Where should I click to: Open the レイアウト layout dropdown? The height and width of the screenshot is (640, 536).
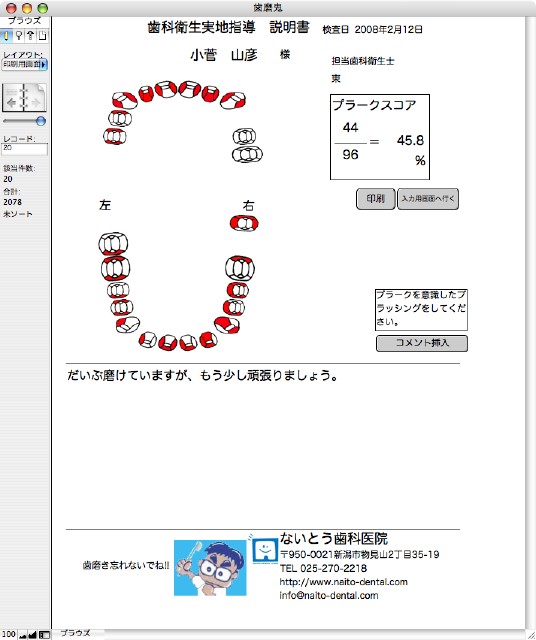pos(25,64)
